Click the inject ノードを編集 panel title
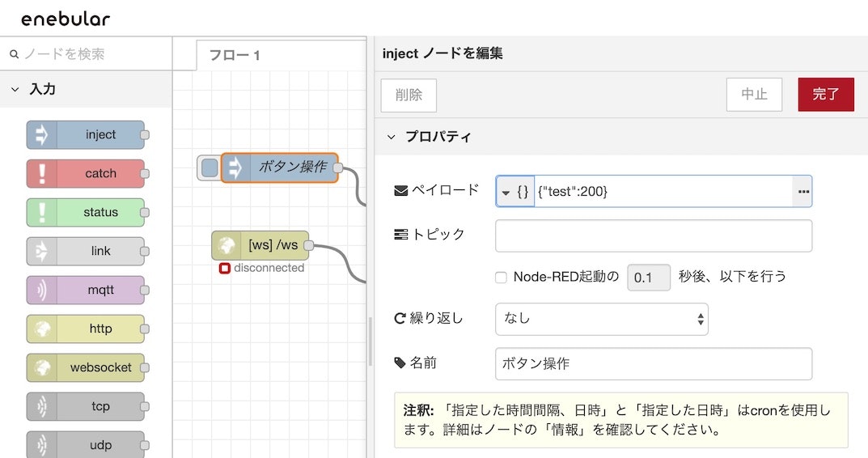Image resolution: width=868 pixels, height=458 pixels. 442,53
